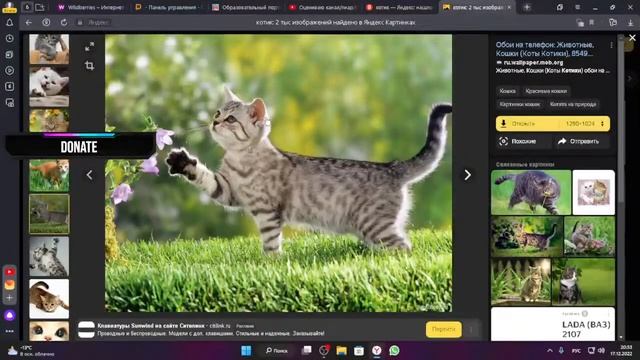640x360 pixels.
Task: Switch to the Wildberries browser tab
Action: 90,7
